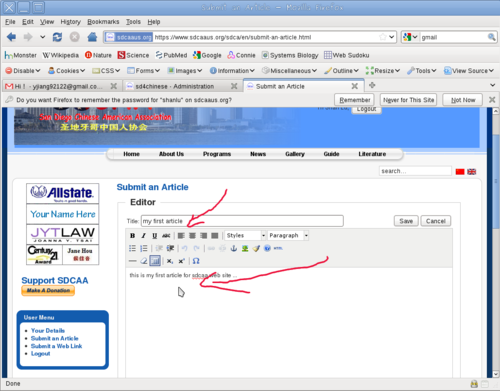The height and width of the screenshot is (391, 500).
Task: Insert an anchor using the anchor icon
Action: pyautogui.click(x=234, y=248)
